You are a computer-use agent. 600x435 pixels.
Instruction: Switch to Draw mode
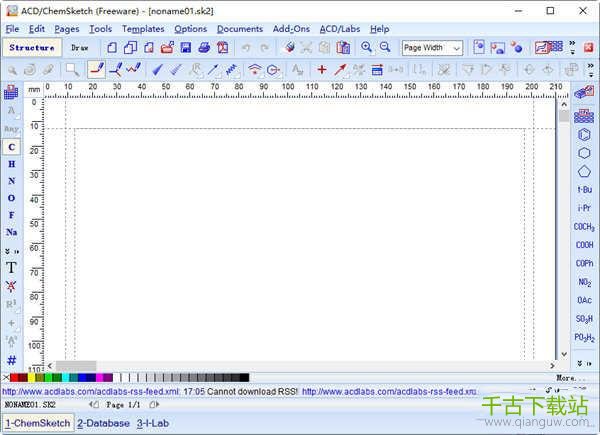coord(80,47)
